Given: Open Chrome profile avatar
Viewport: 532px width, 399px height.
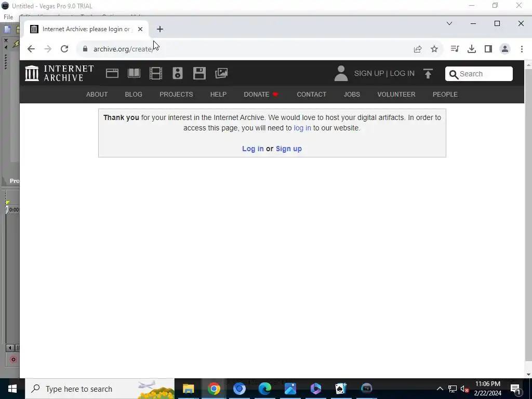Looking at the screenshot, I should (x=505, y=49).
